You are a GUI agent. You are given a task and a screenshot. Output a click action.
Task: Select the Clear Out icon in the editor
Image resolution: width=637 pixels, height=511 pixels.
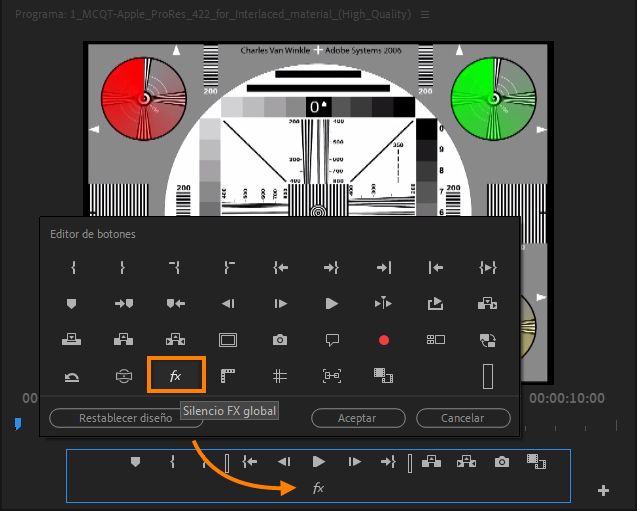[x=229, y=268]
